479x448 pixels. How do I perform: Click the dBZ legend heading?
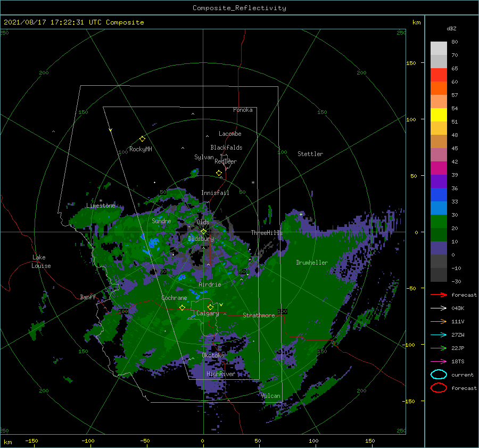pyautogui.click(x=451, y=29)
